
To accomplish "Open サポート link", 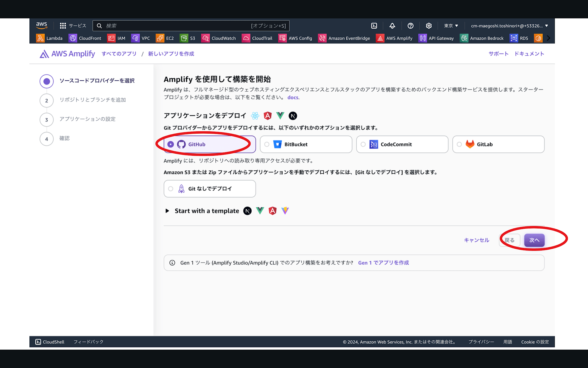I will coord(498,54).
